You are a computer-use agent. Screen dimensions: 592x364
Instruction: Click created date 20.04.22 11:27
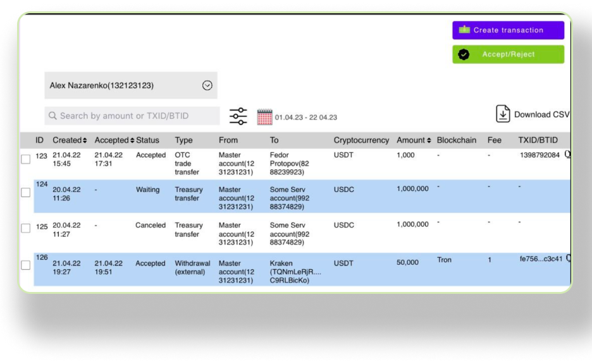pos(66,229)
